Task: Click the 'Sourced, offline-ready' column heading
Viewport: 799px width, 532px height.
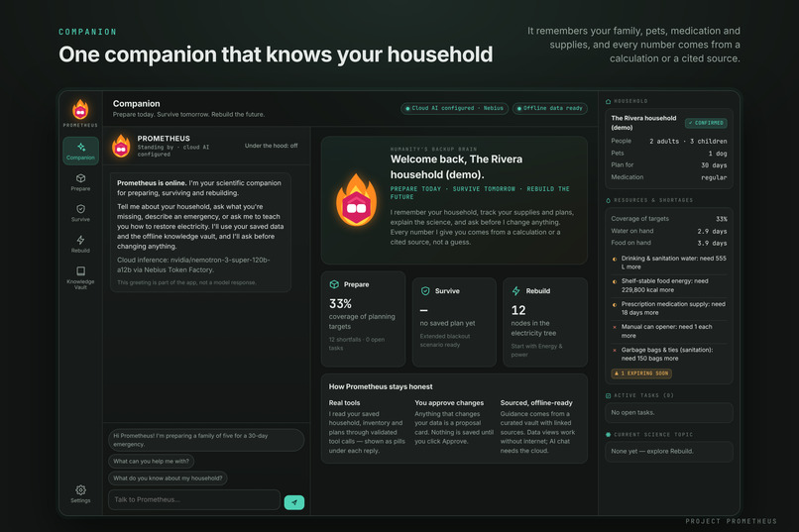Action: tap(536, 402)
